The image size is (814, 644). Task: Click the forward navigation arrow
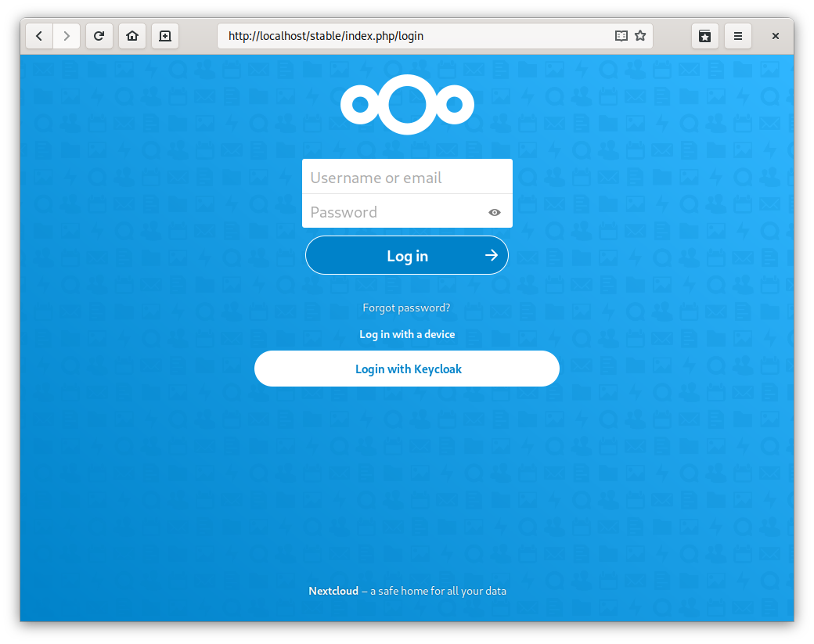(67, 35)
